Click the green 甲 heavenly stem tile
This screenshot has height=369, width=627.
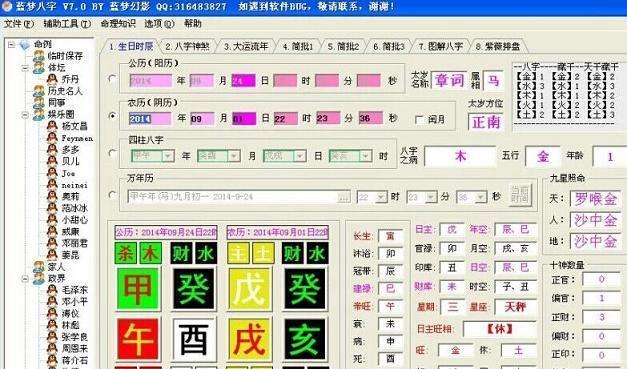tap(138, 289)
